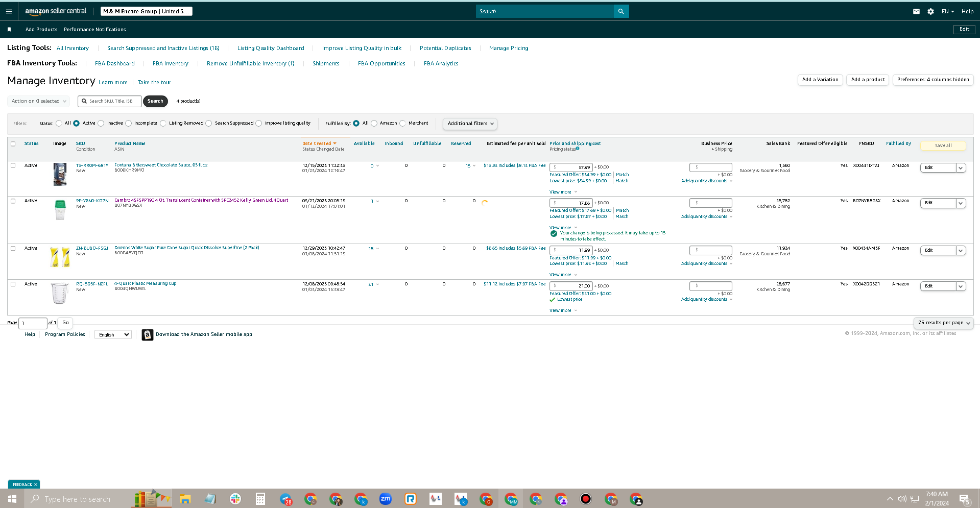
Task: Click the Fontana Chocolate Sauce product thumbnail
Action: pos(60,174)
